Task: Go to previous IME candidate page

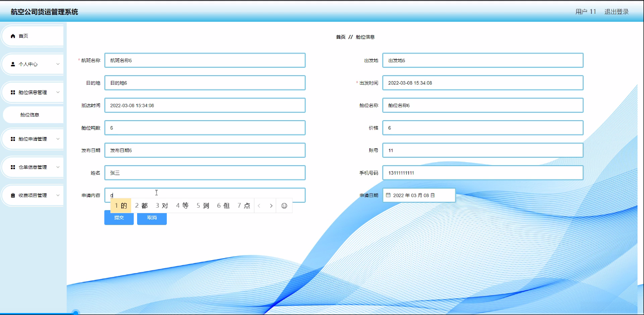Action: (259, 206)
